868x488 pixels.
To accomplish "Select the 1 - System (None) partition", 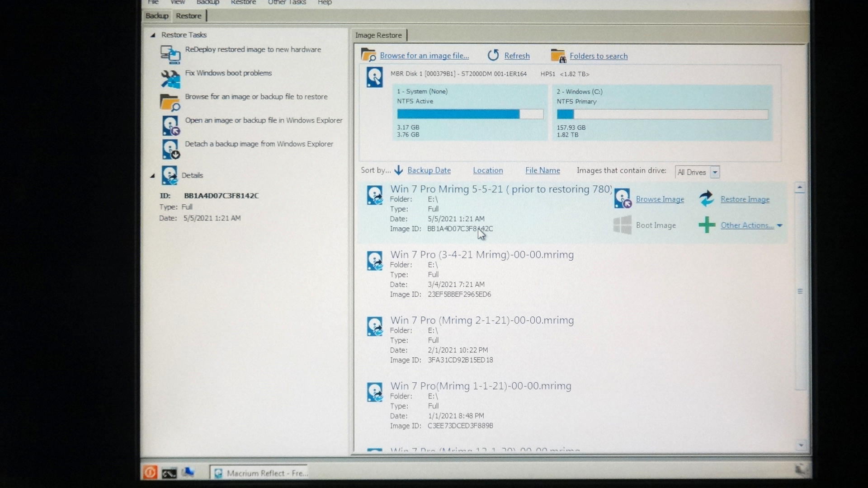I will click(470, 113).
